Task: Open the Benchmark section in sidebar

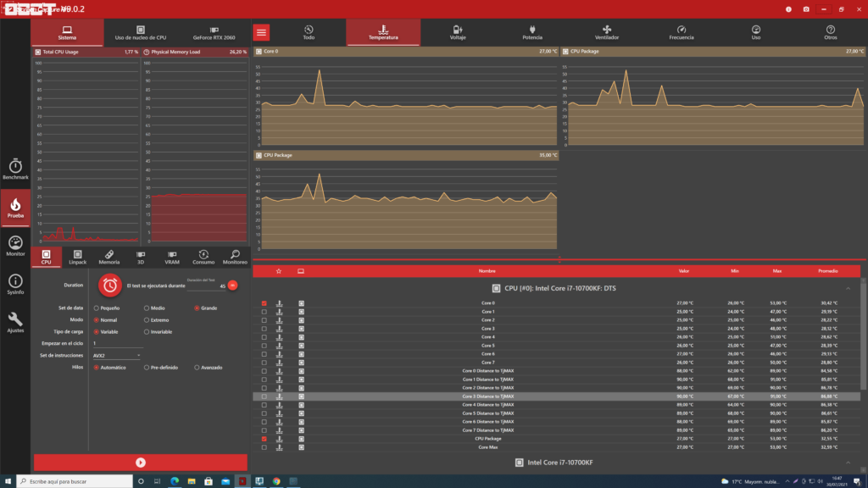Action: (x=15, y=169)
